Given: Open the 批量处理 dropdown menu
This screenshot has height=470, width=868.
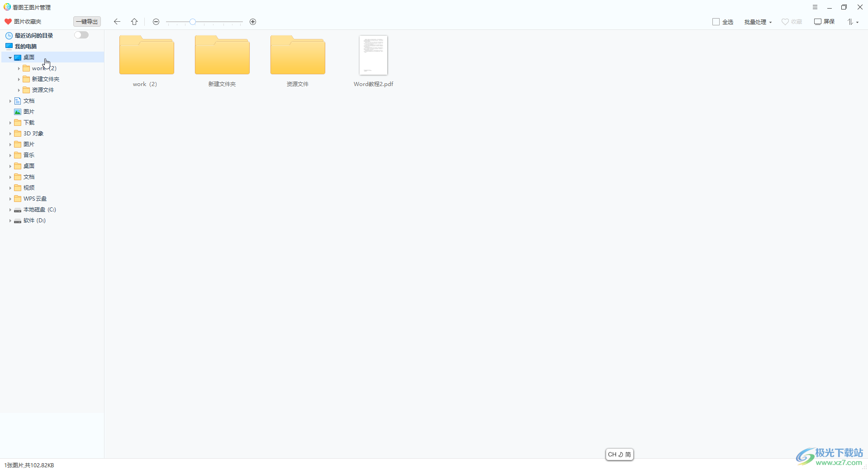Looking at the screenshot, I should pyautogui.click(x=758, y=22).
